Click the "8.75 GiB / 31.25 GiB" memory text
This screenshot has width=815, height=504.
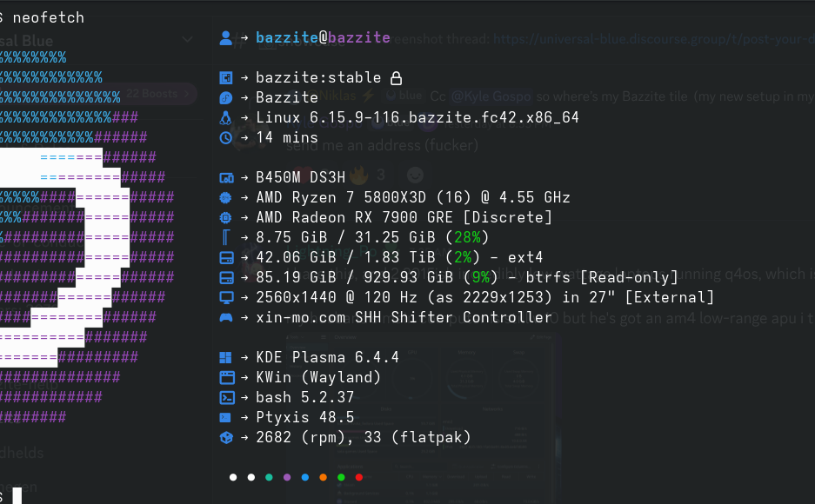[x=345, y=238]
